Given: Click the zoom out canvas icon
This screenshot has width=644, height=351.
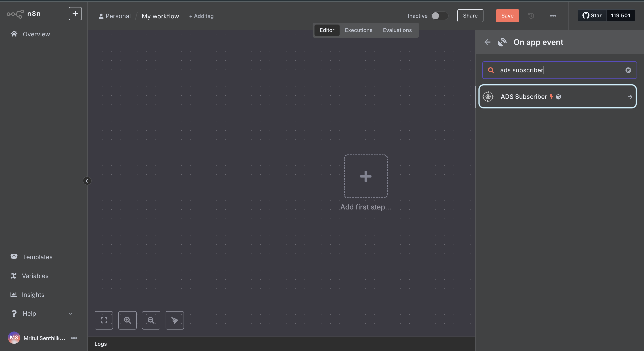Looking at the screenshot, I should click(151, 320).
